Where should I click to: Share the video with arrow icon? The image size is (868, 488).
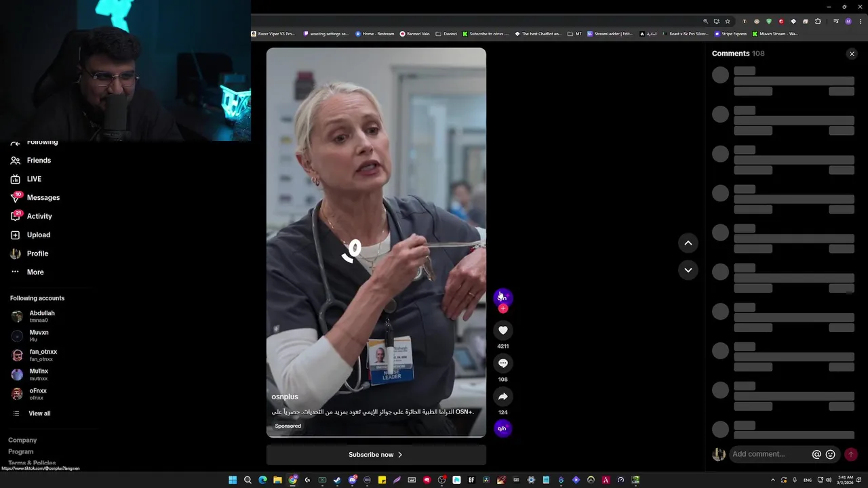tap(502, 396)
